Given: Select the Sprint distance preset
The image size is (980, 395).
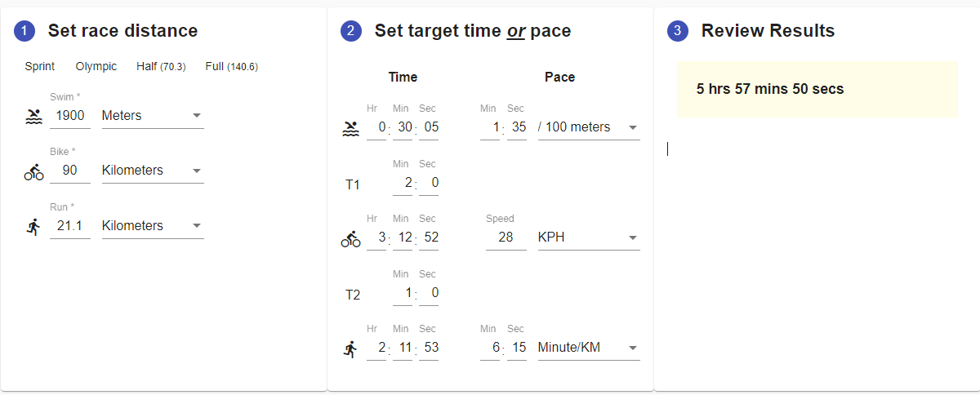Looking at the screenshot, I should click(40, 67).
